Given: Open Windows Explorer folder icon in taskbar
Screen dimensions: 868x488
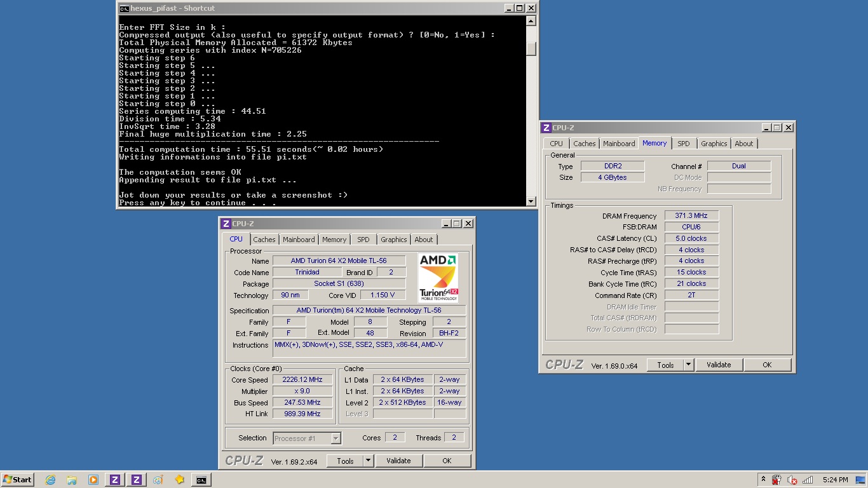Looking at the screenshot, I should click(72, 480).
